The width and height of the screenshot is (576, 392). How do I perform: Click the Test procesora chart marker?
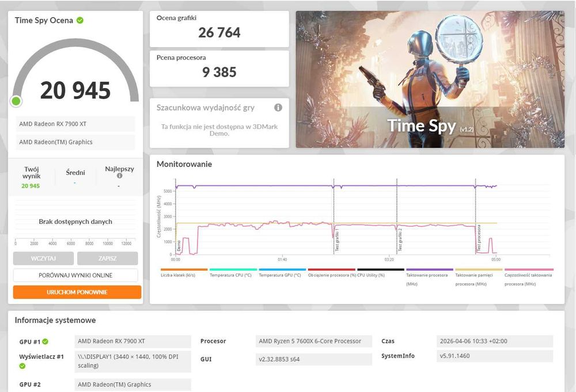[479, 238]
